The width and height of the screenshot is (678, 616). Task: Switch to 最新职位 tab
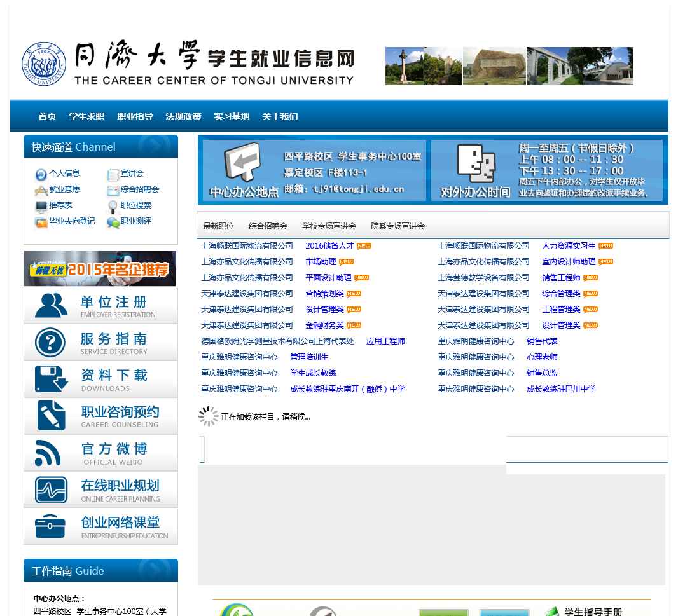(x=218, y=226)
